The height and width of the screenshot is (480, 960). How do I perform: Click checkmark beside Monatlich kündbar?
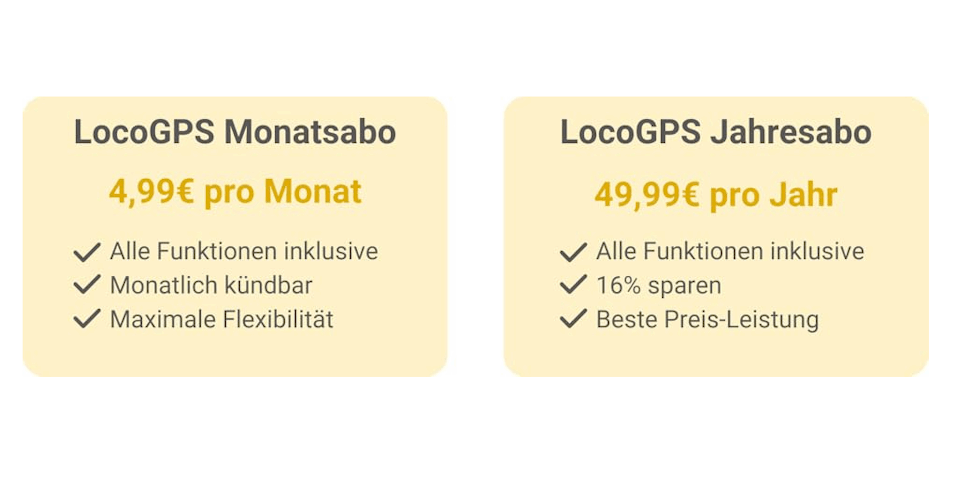click(x=86, y=285)
